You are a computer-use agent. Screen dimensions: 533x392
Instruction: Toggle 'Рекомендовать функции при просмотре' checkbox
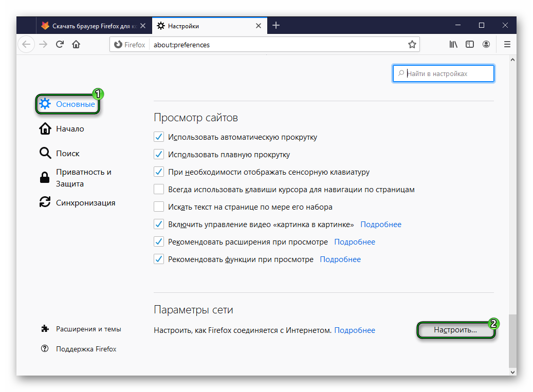(x=159, y=259)
